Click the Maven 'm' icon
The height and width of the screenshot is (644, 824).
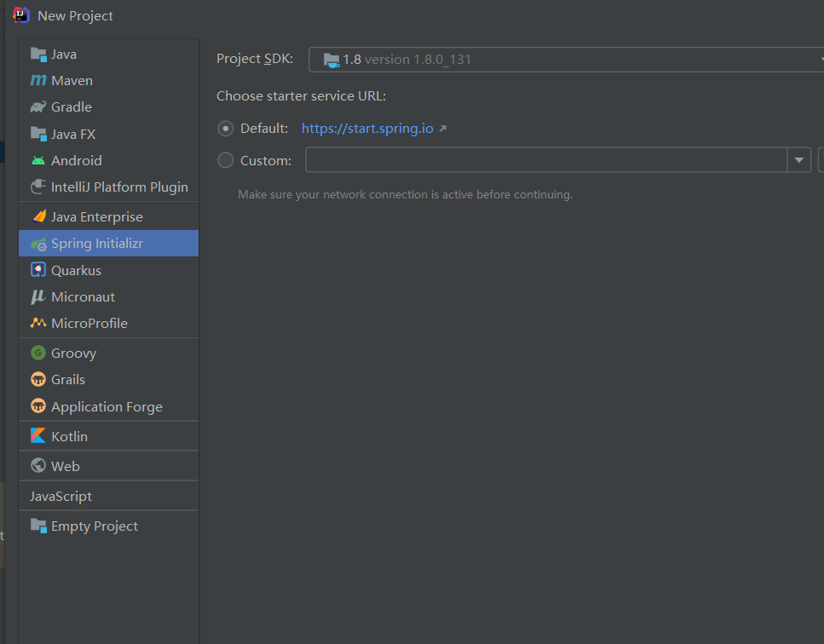[x=38, y=80]
